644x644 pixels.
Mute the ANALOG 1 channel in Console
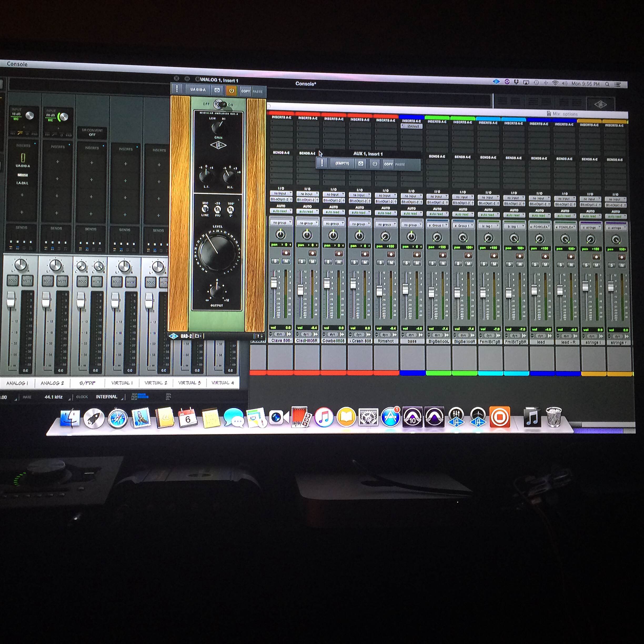(27, 281)
